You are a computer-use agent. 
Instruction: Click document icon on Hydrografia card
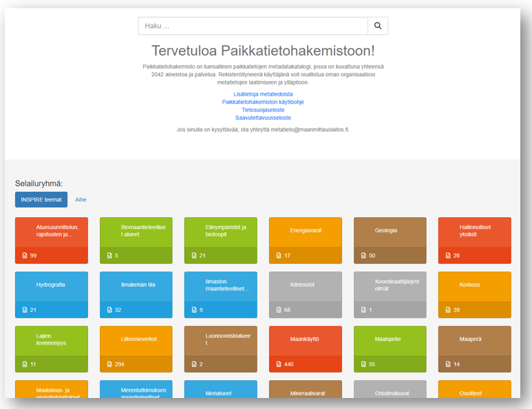click(x=24, y=310)
